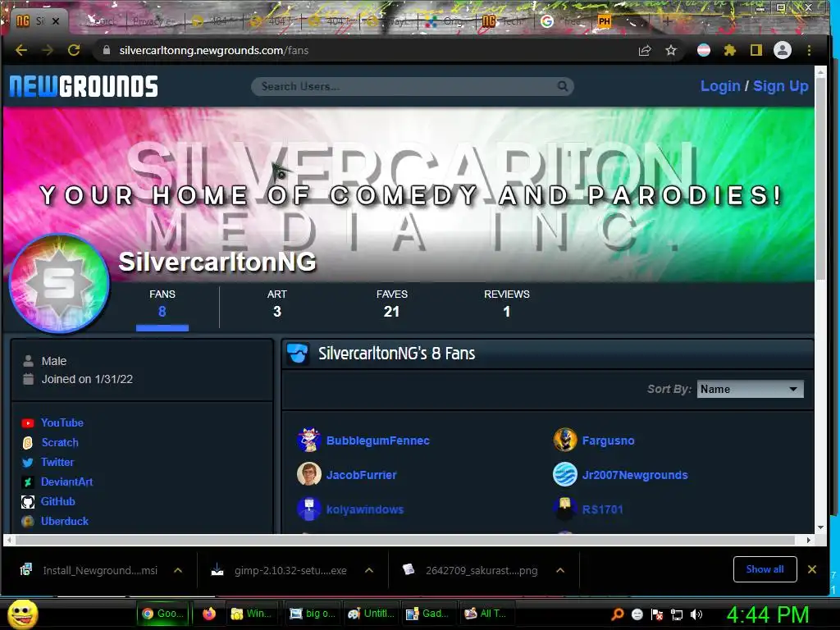
Task: Open JacobFurrier's profile link
Action: pos(362,475)
